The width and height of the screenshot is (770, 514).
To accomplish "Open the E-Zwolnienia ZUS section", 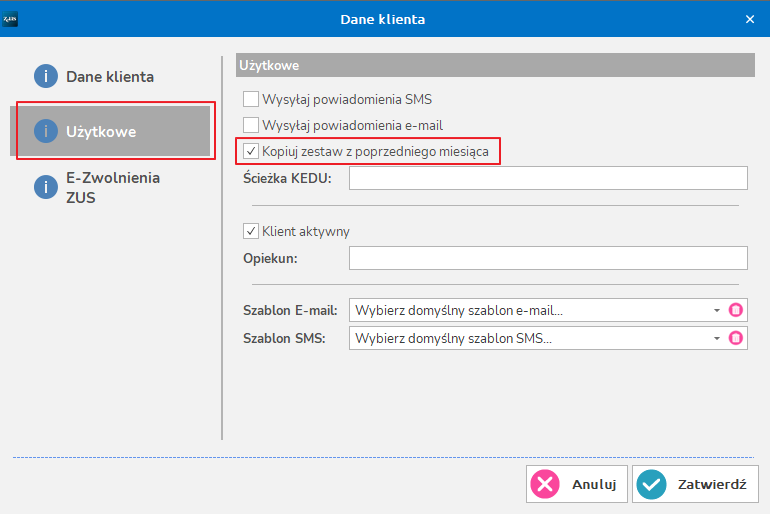I will 112,187.
